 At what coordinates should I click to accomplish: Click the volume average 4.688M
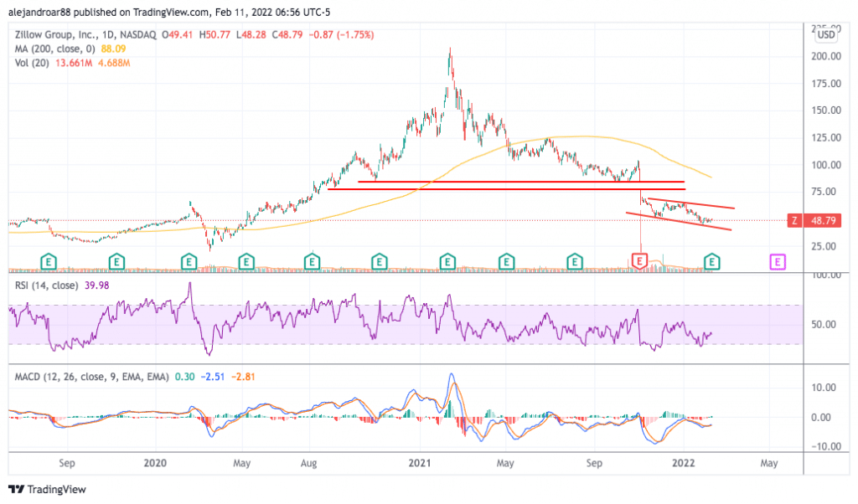point(114,63)
